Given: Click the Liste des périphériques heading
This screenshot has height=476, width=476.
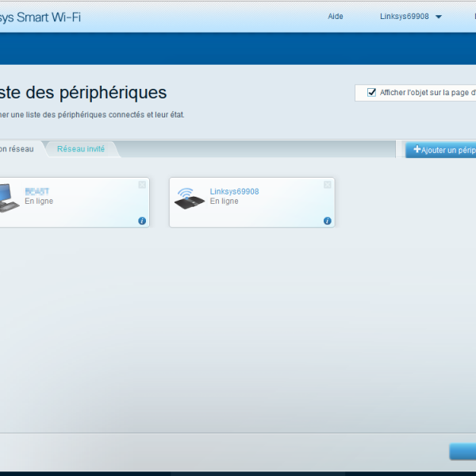Looking at the screenshot, I should click(x=83, y=92).
